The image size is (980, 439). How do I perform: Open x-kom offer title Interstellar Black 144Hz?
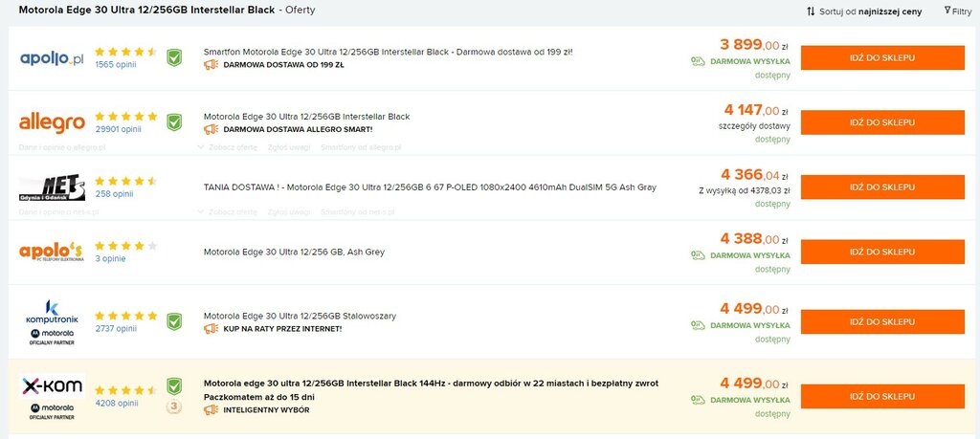432,390
